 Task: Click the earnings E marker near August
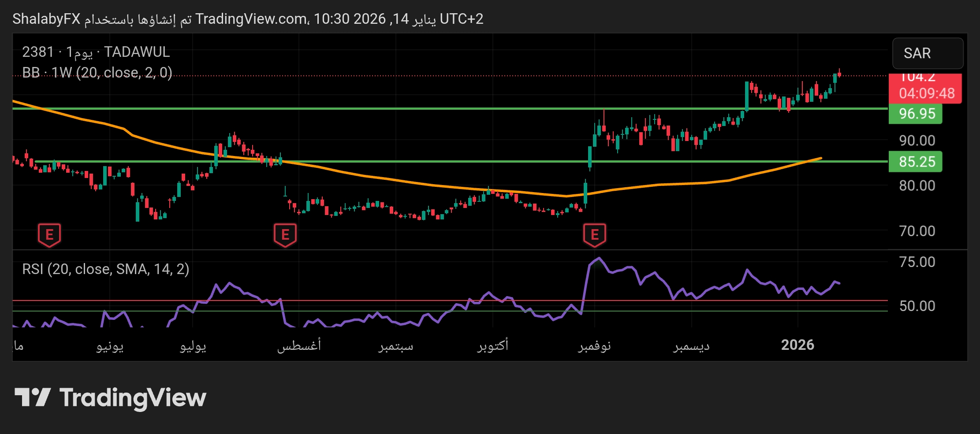(x=285, y=234)
